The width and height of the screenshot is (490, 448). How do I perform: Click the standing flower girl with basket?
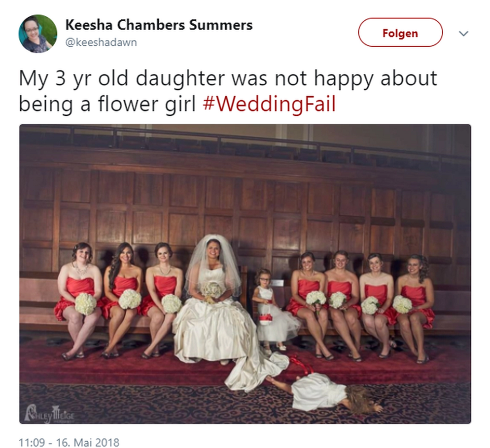click(273, 309)
